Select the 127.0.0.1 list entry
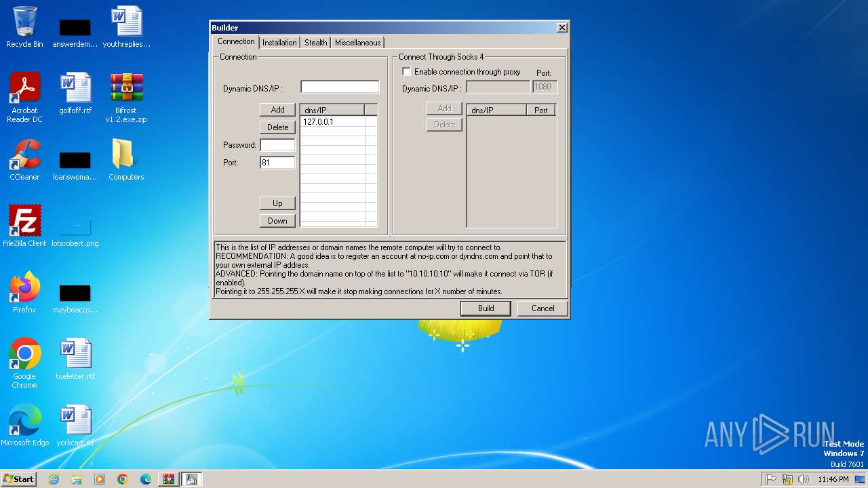 pos(332,122)
